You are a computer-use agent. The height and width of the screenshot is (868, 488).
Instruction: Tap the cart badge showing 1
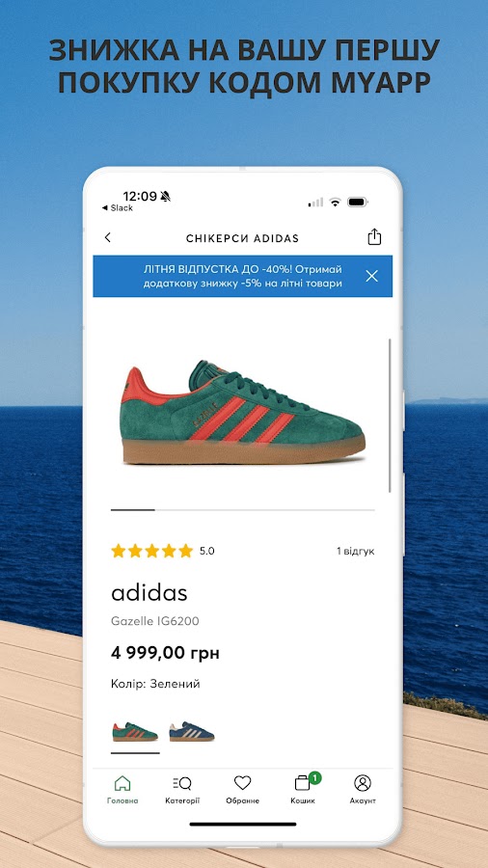pyautogui.click(x=314, y=778)
